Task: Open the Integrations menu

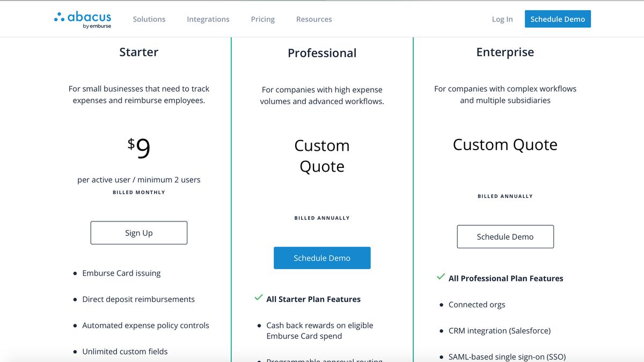Action: tap(208, 19)
